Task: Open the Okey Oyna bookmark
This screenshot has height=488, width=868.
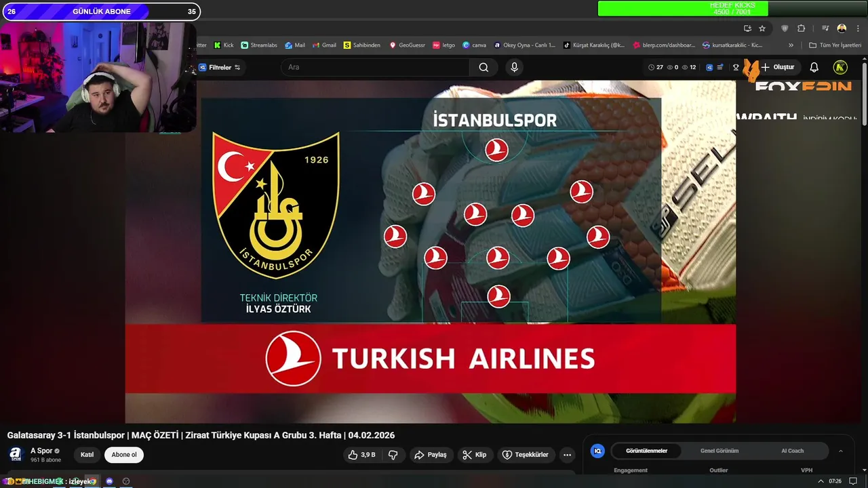Action: pos(525,45)
